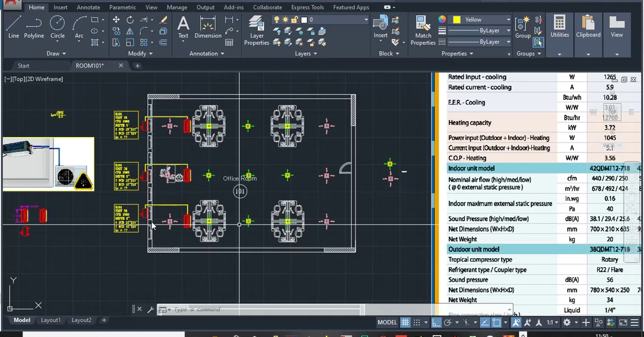Screen dimensions: 644x337
Task: Toggle group selection on/off in Groups panel
Action: [x=538, y=42]
